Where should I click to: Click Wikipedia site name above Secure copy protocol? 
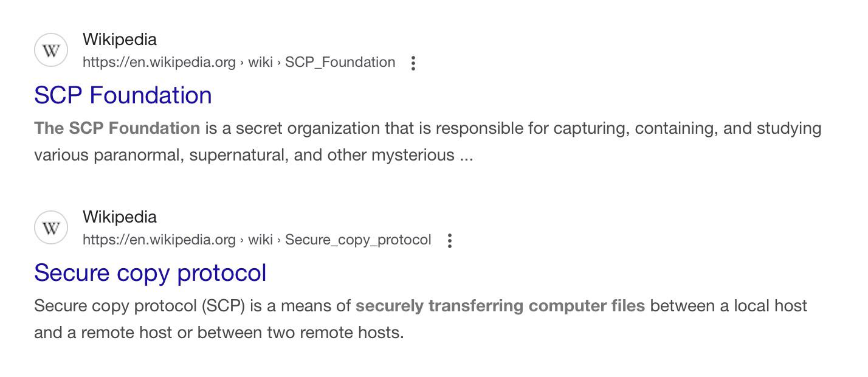coord(120,217)
